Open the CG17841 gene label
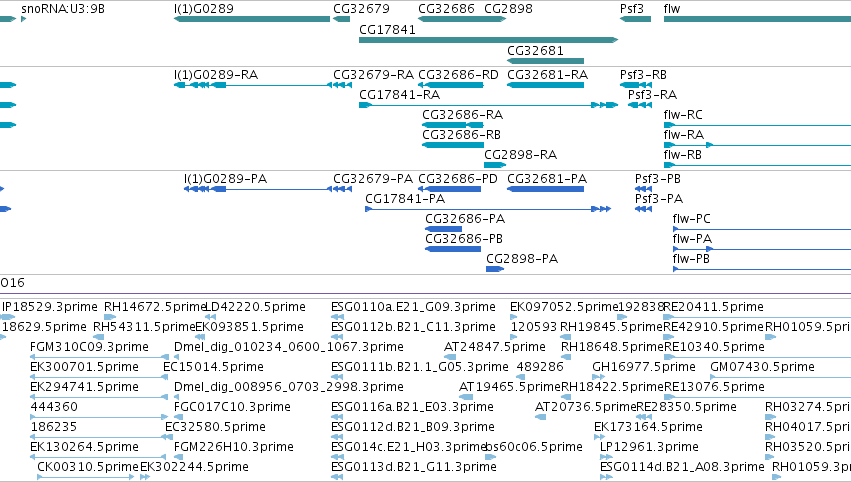 click(x=387, y=30)
